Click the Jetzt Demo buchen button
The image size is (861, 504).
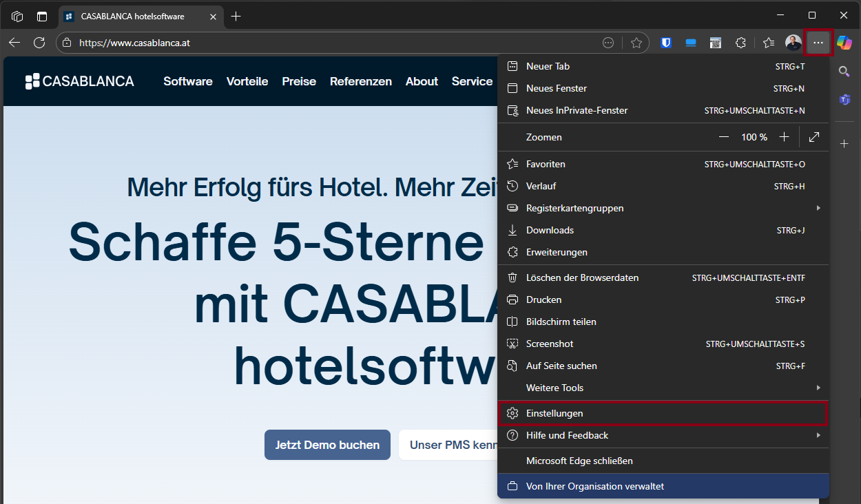[327, 445]
